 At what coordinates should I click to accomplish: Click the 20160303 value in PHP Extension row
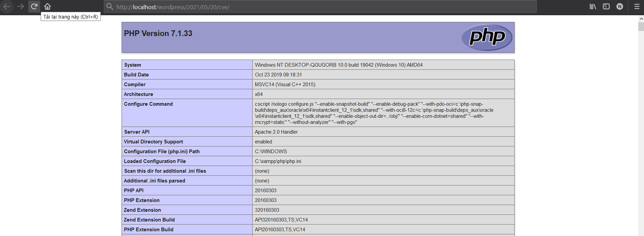tap(266, 201)
